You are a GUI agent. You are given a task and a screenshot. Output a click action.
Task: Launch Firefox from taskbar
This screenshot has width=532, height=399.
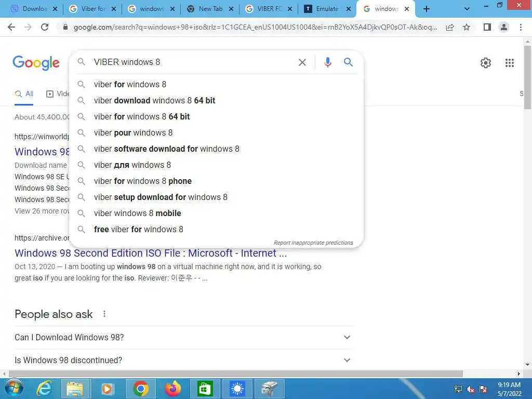pyautogui.click(x=172, y=389)
